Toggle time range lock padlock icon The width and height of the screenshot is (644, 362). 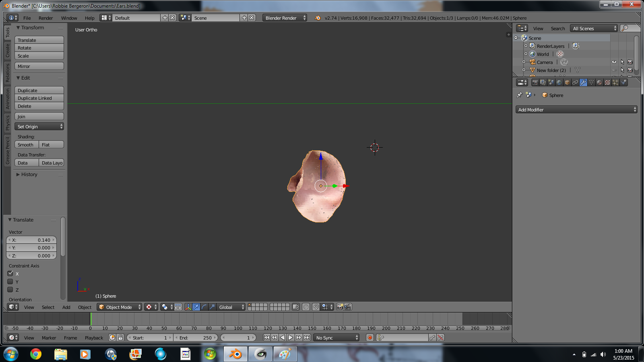(120, 337)
